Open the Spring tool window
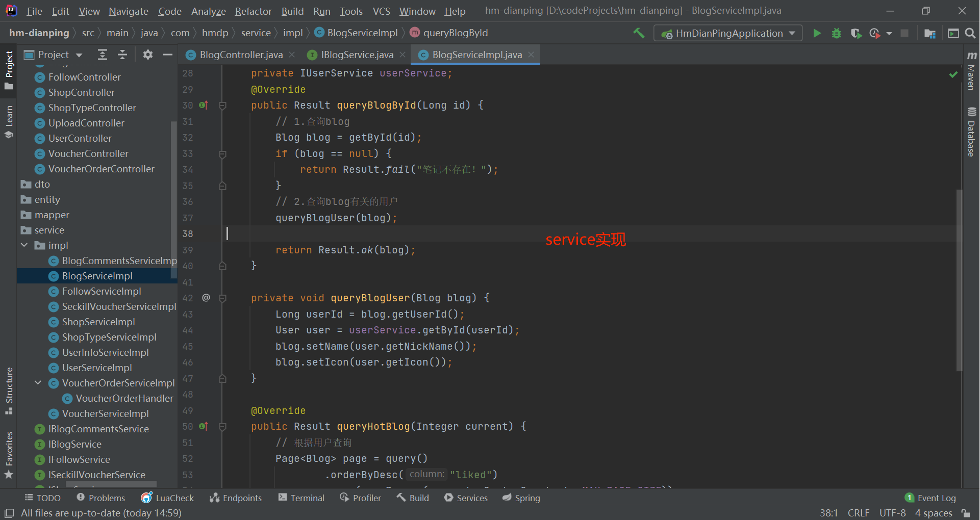Screen dimensions: 980x520 pyautogui.click(x=521, y=498)
